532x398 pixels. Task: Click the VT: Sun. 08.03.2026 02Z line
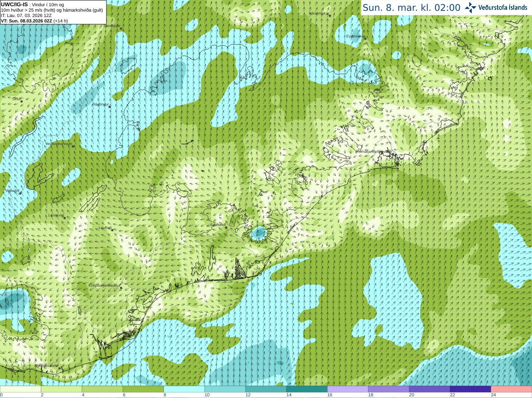(x=34, y=21)
